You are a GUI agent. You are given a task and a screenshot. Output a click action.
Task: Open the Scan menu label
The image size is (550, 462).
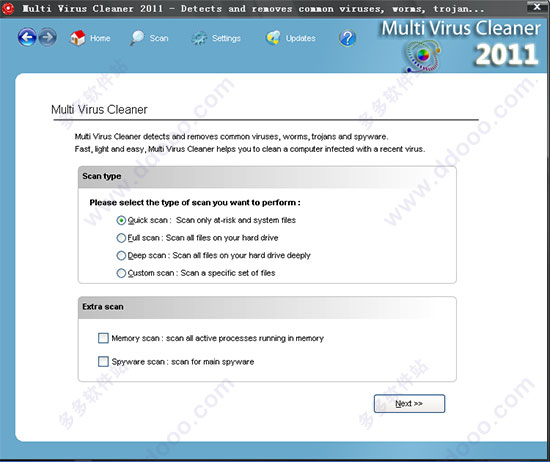pos(159,38)
